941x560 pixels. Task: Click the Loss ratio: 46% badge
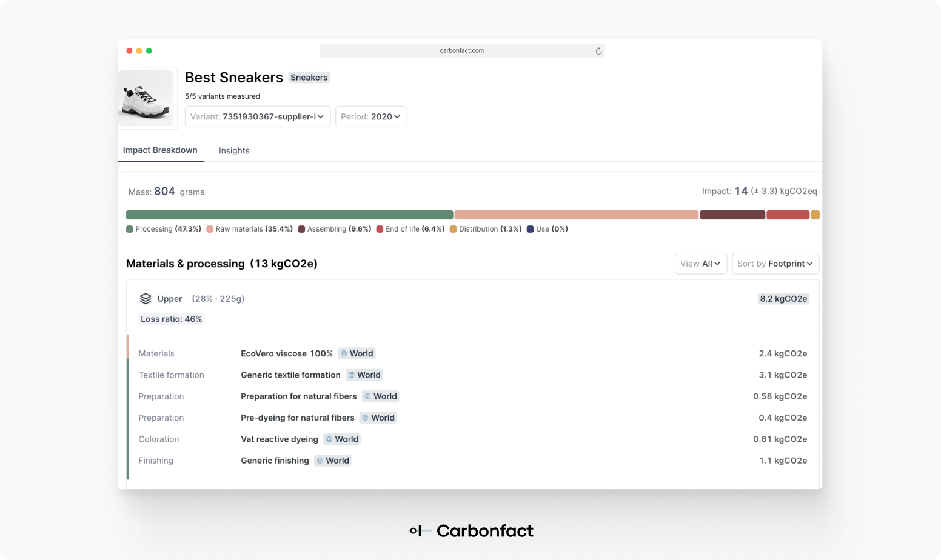click(172, 319)
